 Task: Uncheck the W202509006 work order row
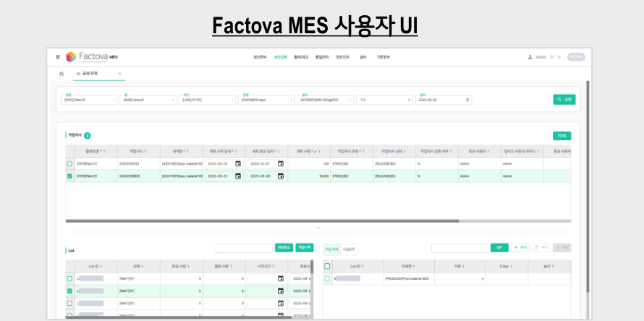click(69, 176)
